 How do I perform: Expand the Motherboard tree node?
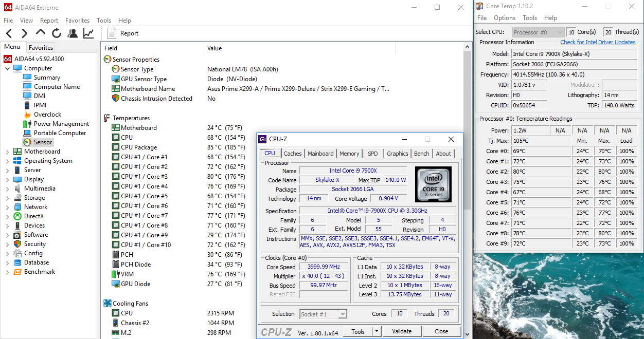tap(8, 152)
